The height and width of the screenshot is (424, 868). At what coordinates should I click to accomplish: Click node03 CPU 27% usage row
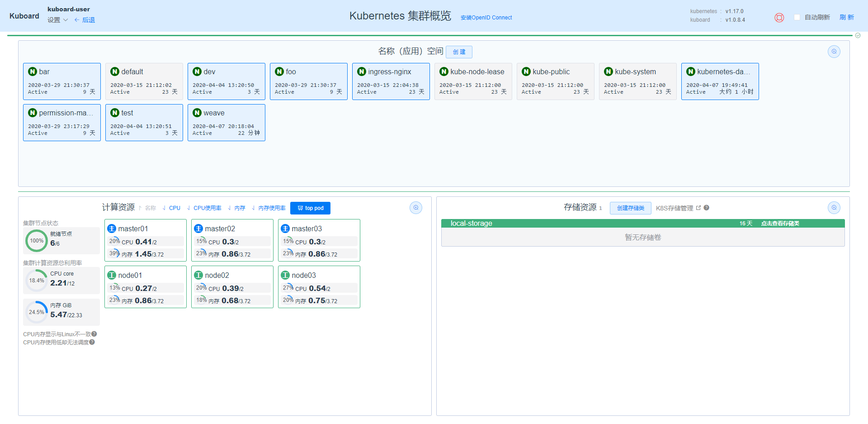point(319,288)
